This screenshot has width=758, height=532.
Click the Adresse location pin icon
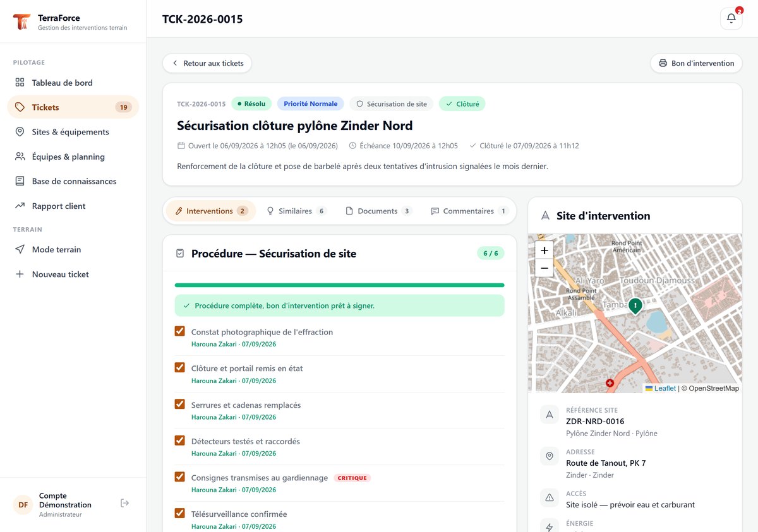(550, 456)
